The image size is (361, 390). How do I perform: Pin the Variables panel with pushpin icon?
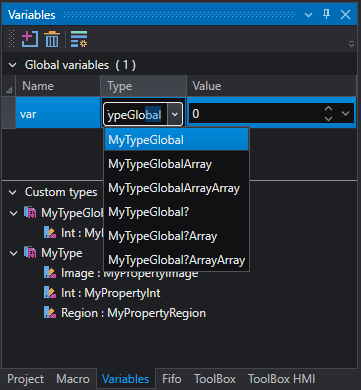coord(327,14)
